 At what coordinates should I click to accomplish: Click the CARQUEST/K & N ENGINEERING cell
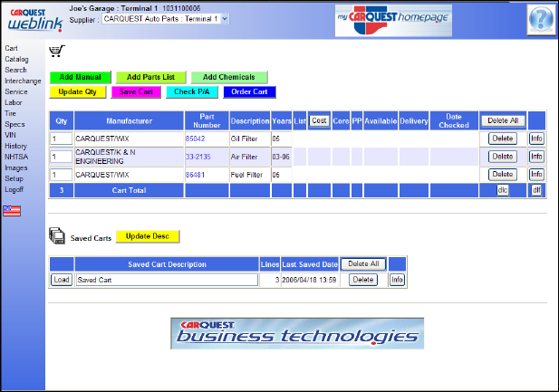coord(129,157)
